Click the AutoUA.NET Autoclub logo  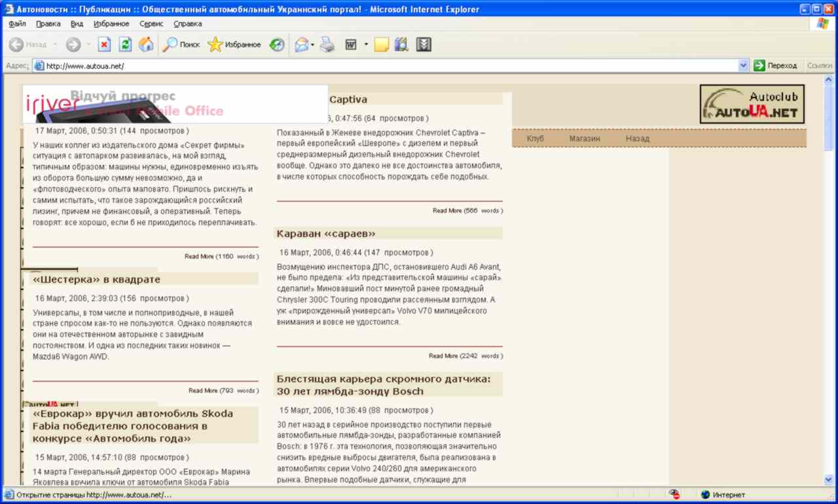tap(752, 104)
